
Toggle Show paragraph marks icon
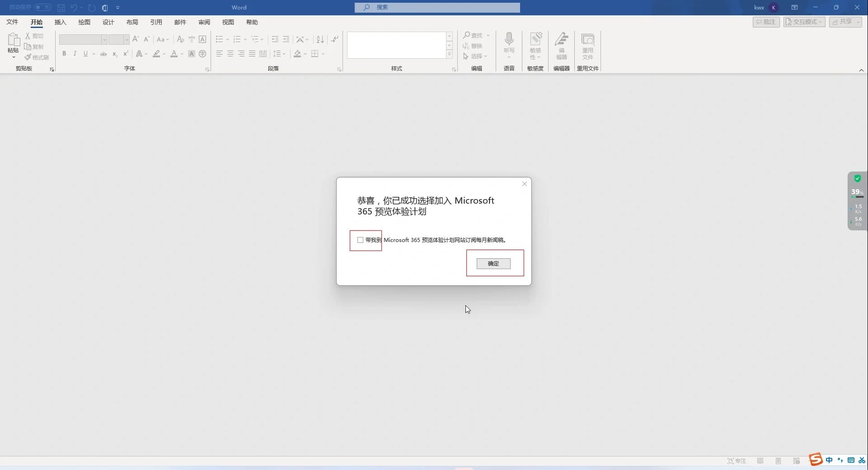click(334, 39)
